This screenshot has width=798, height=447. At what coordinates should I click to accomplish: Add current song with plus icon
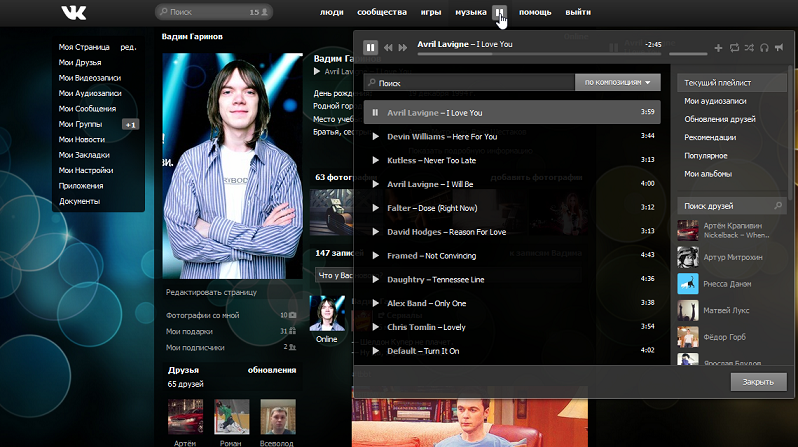tap(718, 47)
